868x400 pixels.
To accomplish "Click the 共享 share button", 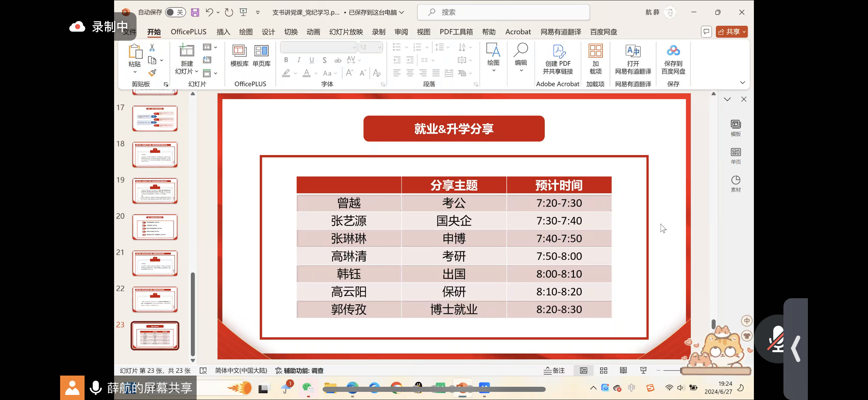I will click(731, 32).
